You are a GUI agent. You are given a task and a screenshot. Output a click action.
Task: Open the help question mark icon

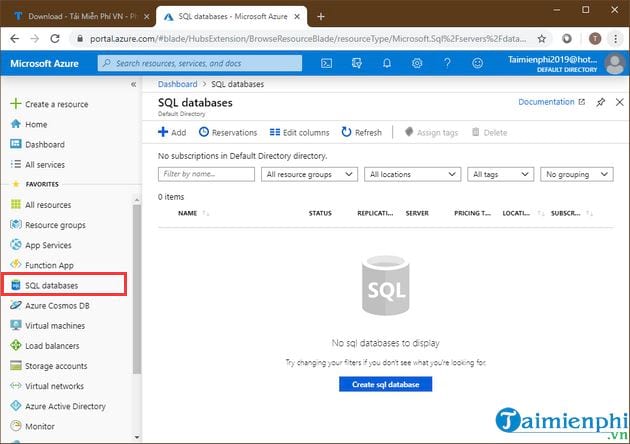(447, 63)
